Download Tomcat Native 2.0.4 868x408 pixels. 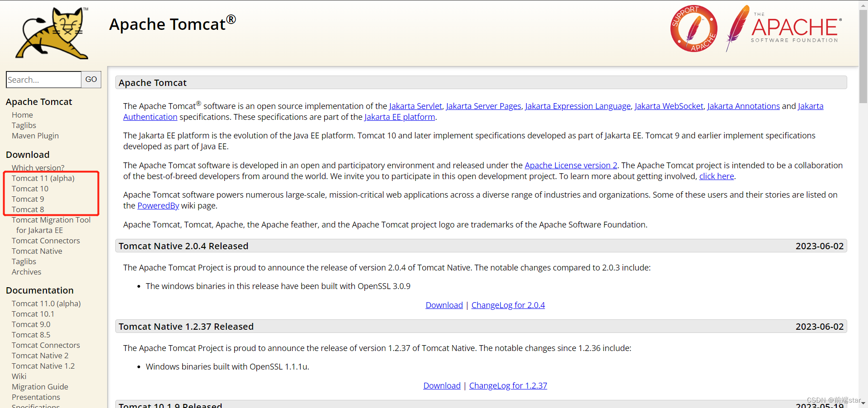pos(444,305)
